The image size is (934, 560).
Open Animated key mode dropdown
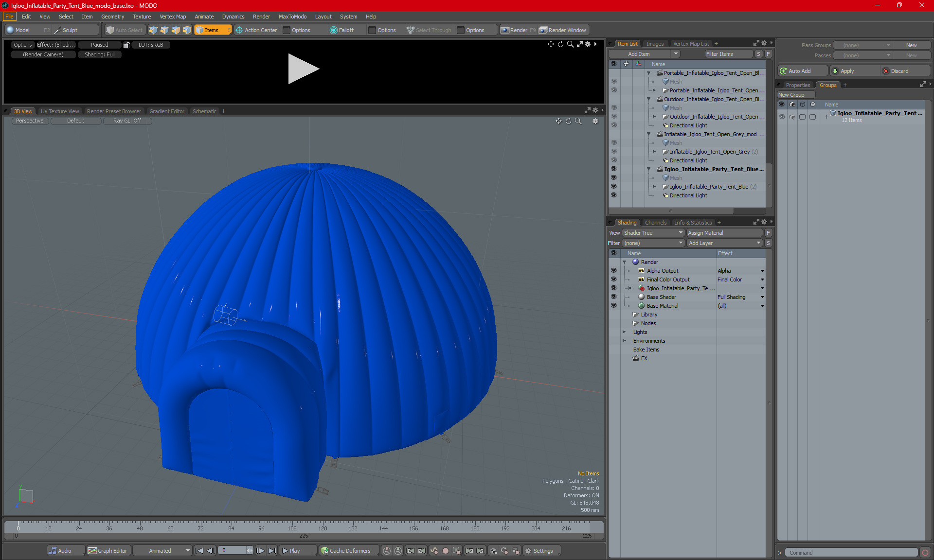click(162, 551)
